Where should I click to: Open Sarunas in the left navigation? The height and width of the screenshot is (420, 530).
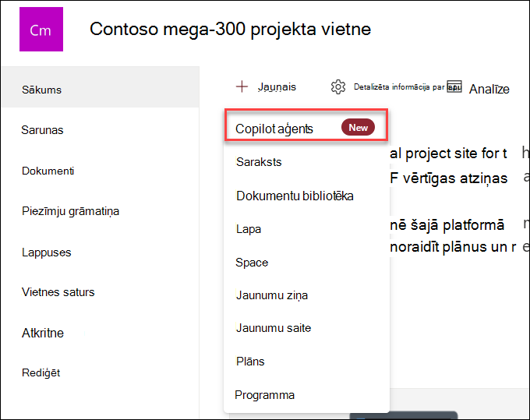click(x=42, y=130)
